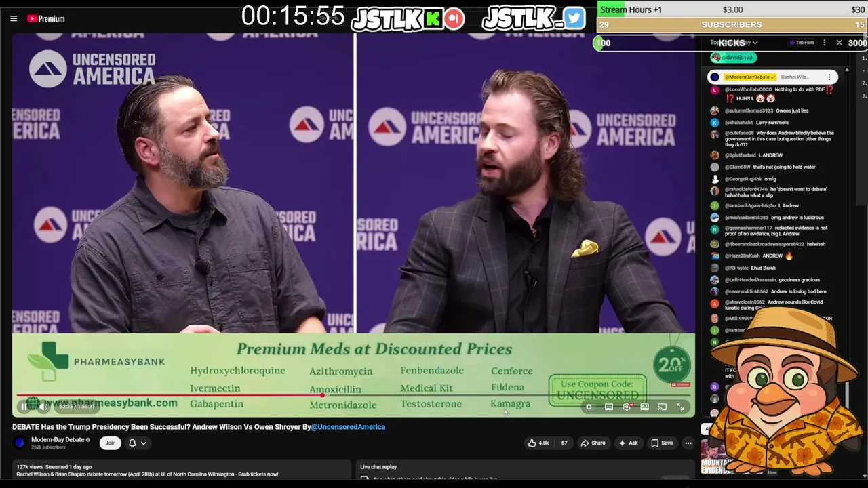The image size is (868, 488).
Task: Like the video (4.8k thumbs up)
Action: tap(538, 443)
